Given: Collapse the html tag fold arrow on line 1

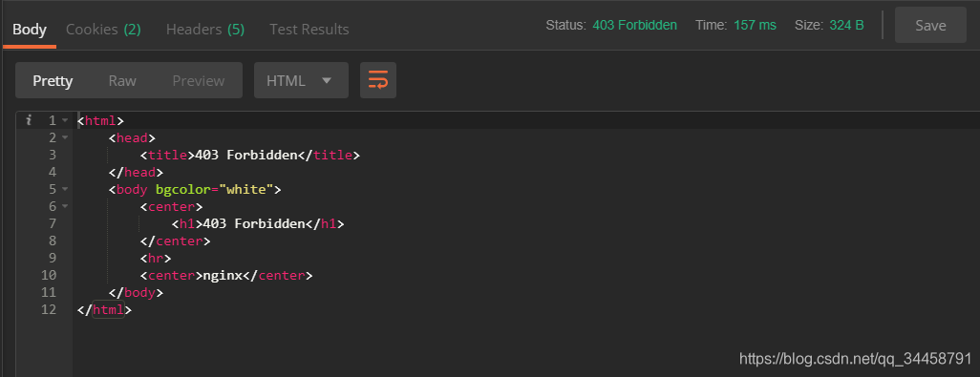Looking at the screenshot, I should pyautogui.click(x=65, y=120).
